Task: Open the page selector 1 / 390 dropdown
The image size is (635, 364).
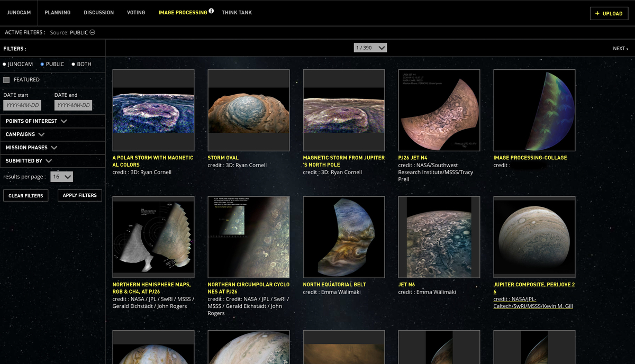Action: coord(370,48)
